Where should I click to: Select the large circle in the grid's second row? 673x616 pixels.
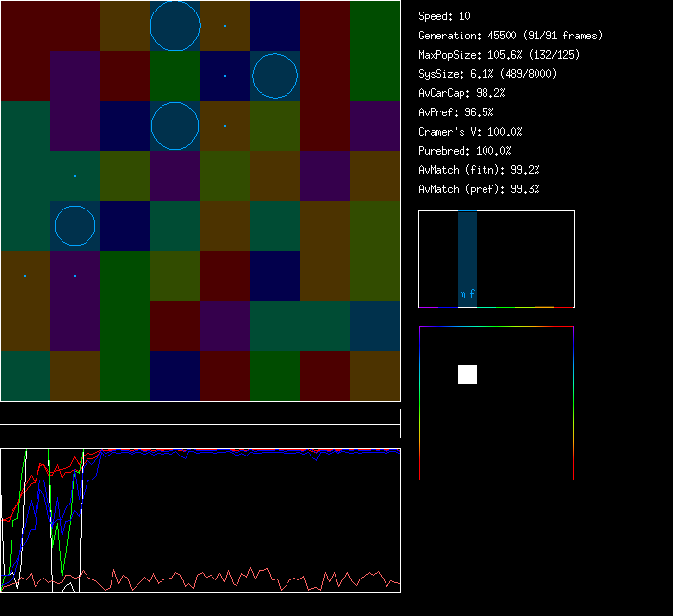275,76
